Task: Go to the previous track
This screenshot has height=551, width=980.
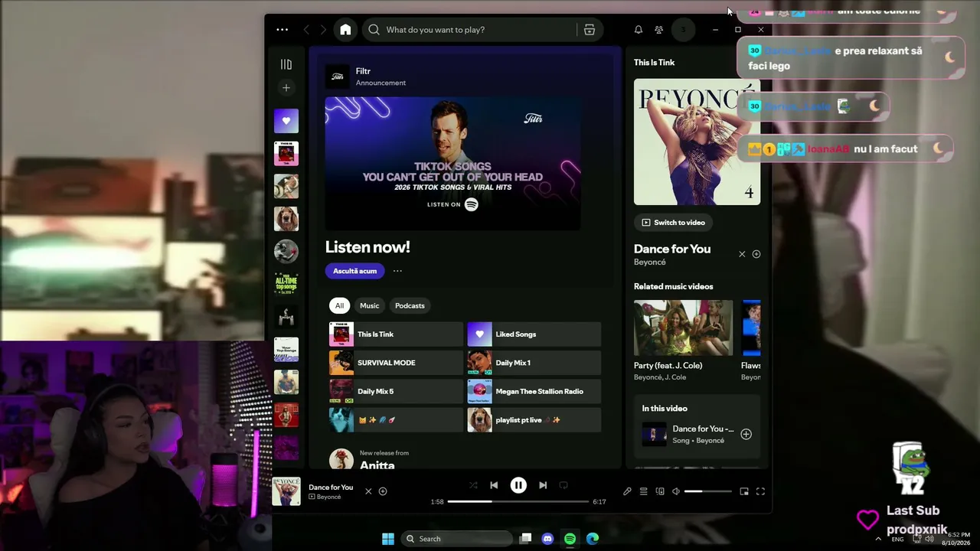Action: [x=494, y=485]
